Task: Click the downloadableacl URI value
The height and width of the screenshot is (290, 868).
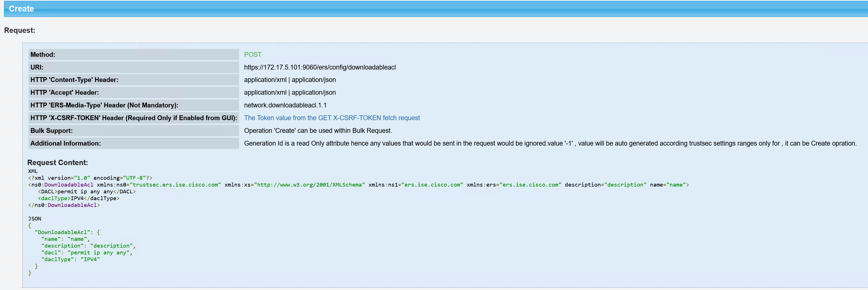Action: pos(320,68)
